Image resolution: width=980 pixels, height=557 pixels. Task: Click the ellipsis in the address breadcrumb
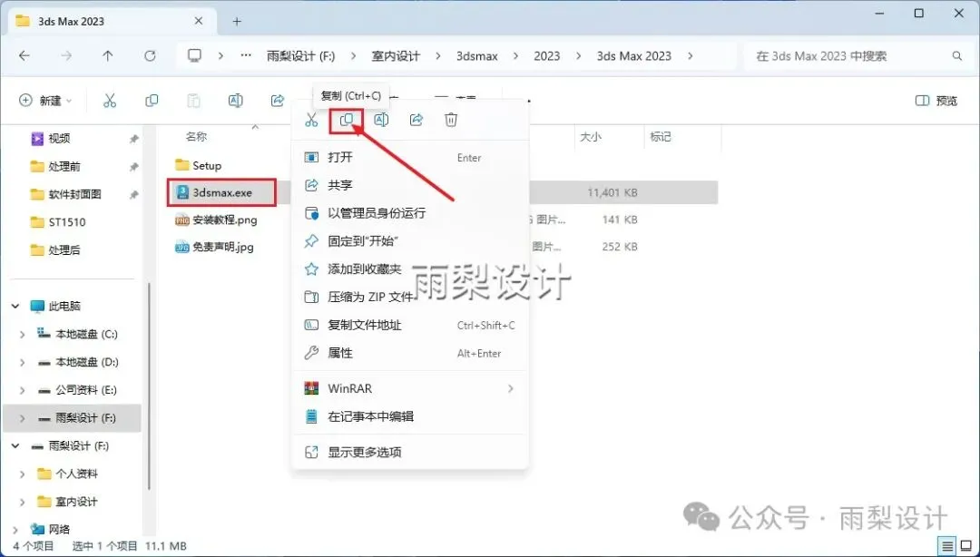246,55
